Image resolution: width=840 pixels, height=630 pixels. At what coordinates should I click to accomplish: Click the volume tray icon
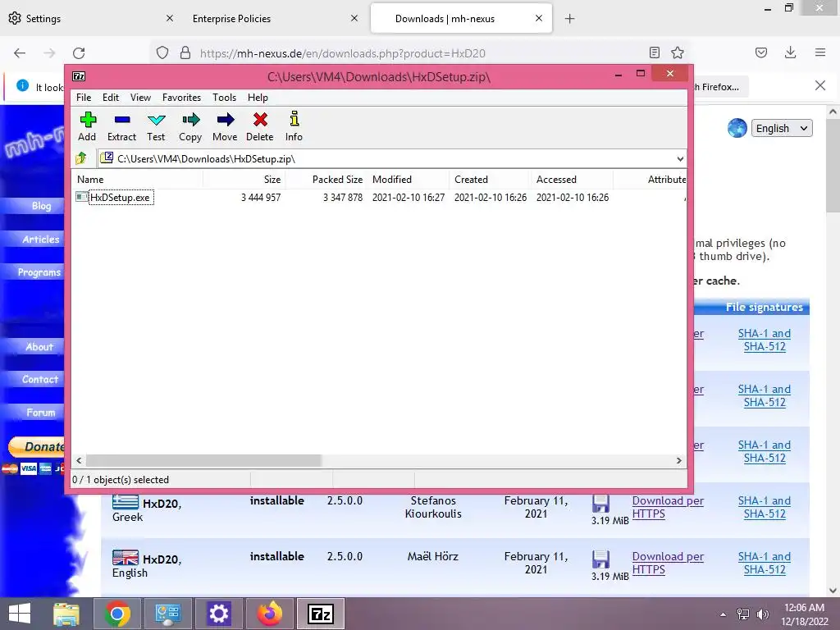762,614
